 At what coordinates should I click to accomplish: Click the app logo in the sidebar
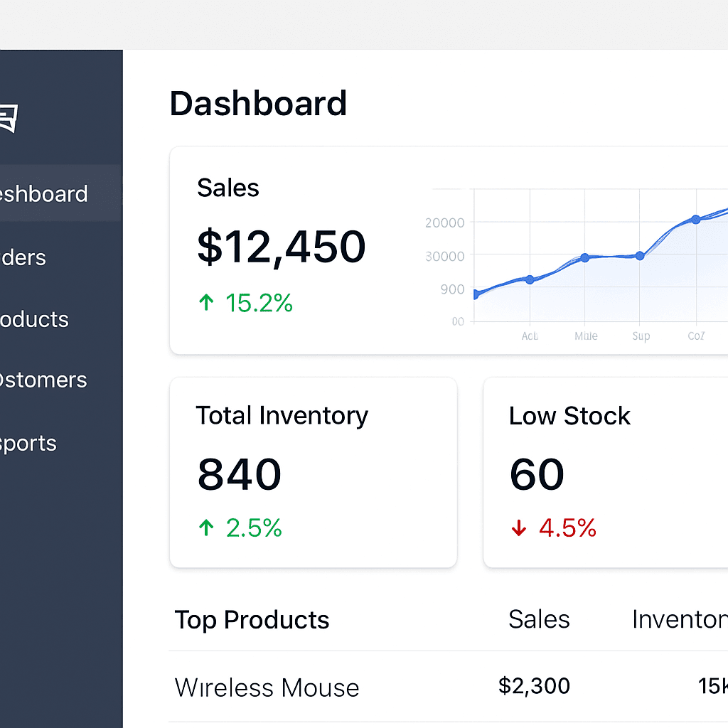(9, 118)
